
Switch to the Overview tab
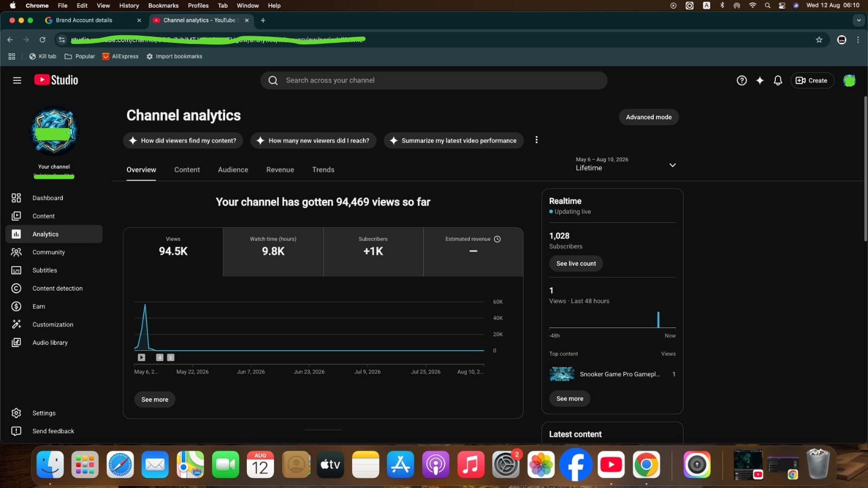pyautogui.click(x=141, y=170)
